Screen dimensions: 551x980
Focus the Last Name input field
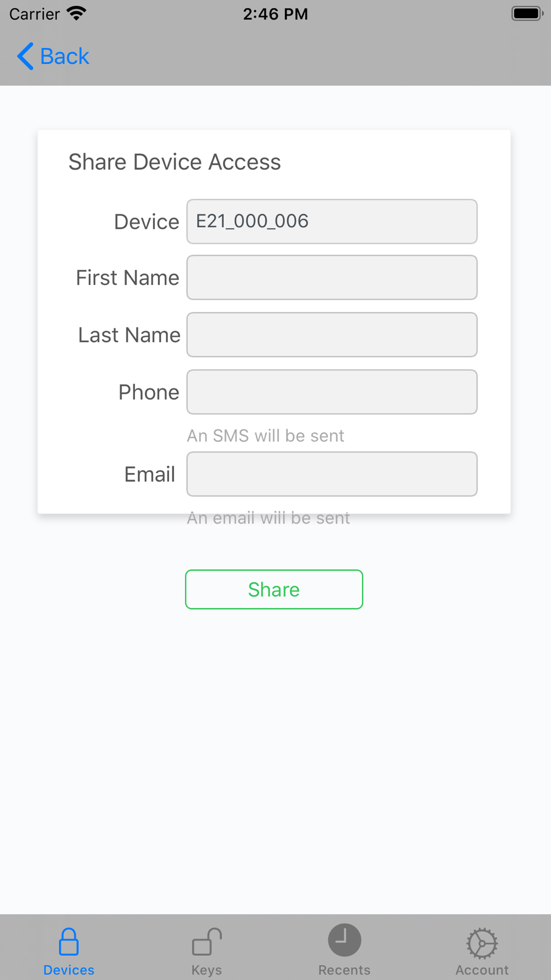pos(332,335)
